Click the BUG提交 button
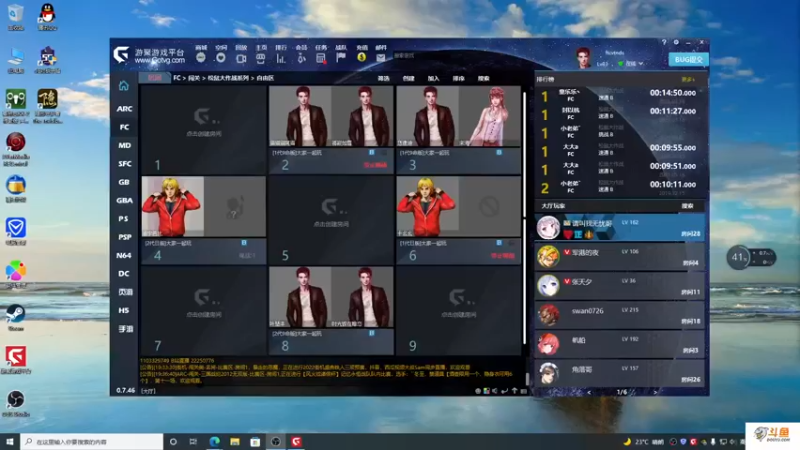This screenshot has height=450, width=800. 688,60
